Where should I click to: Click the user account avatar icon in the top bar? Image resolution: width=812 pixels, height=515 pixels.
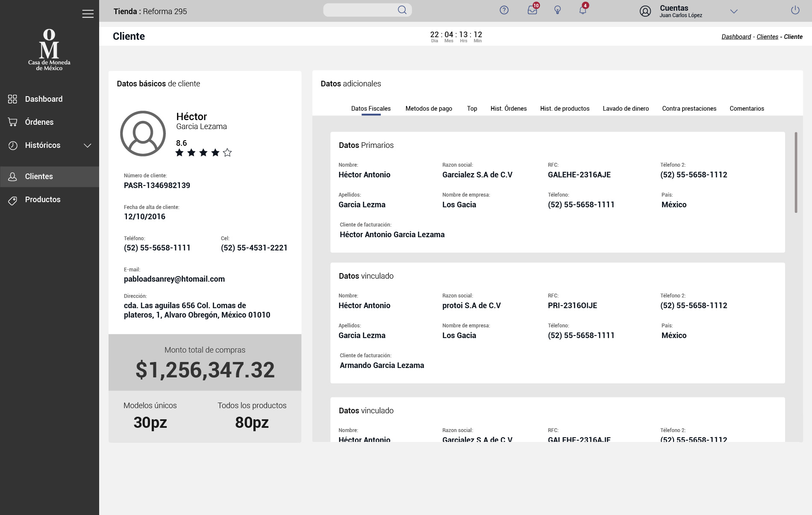point(645,11)
